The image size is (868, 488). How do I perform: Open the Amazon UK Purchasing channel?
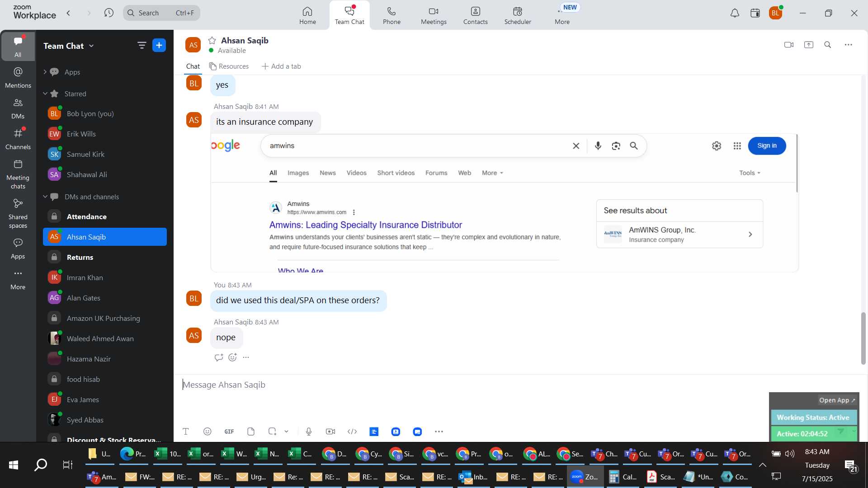click(105, 318)
